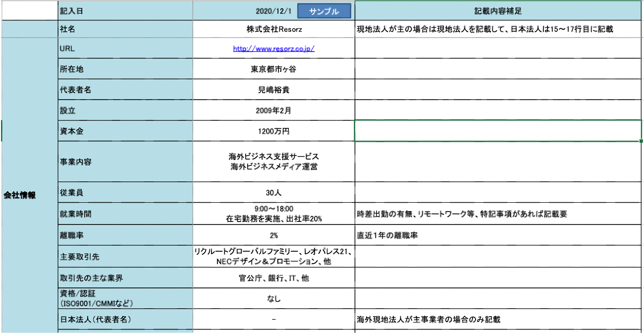Select the 資本金 label cell

click(125, 131)
